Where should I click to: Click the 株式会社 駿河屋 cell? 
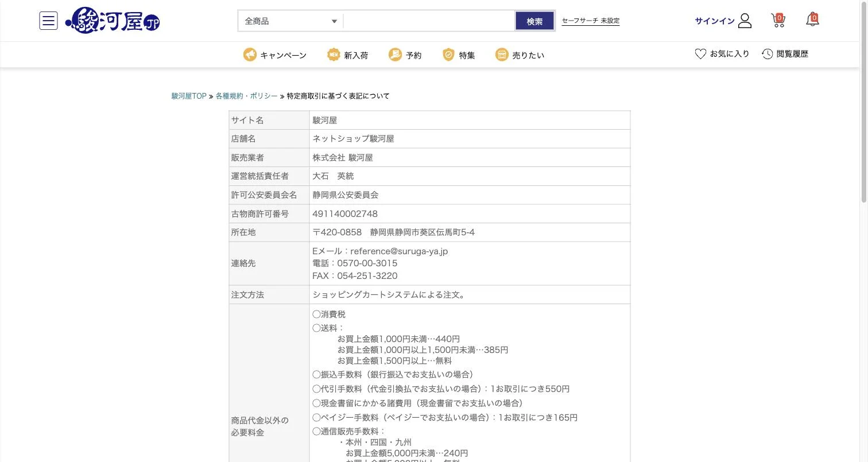(x=470, y=158)
